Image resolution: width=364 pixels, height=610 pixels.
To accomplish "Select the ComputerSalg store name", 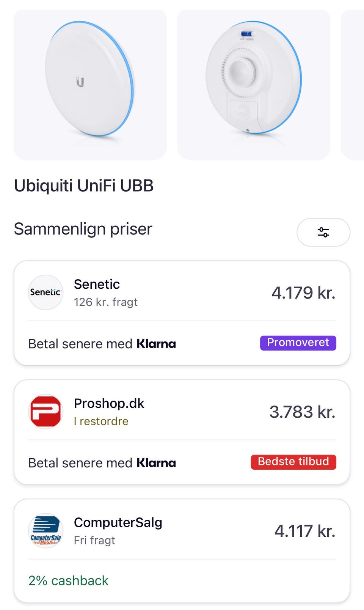I will click(x=118, y=522).
